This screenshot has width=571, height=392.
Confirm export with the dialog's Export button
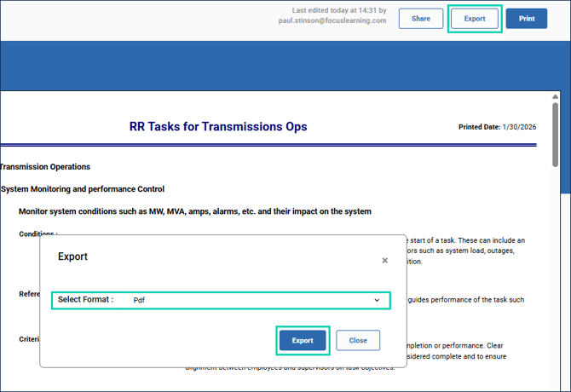(x=303, y=341)
